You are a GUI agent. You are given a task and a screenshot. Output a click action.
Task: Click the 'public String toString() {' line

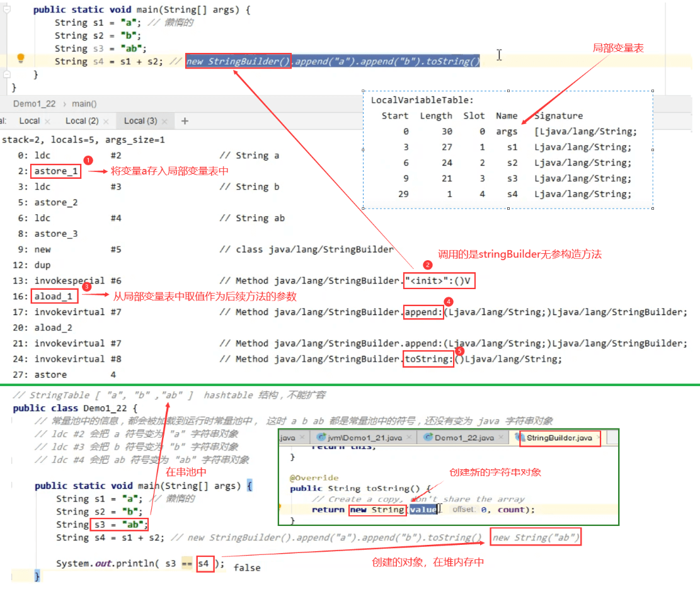(360, 488)
